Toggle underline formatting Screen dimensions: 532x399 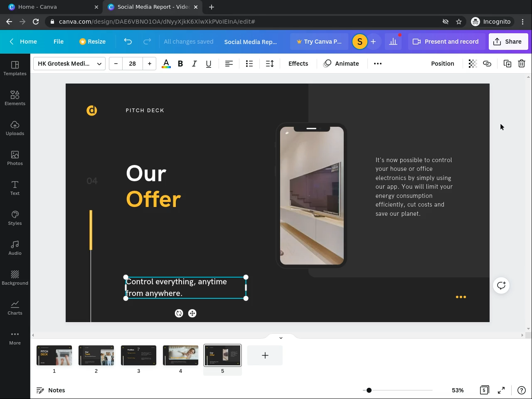click(209, 64)
